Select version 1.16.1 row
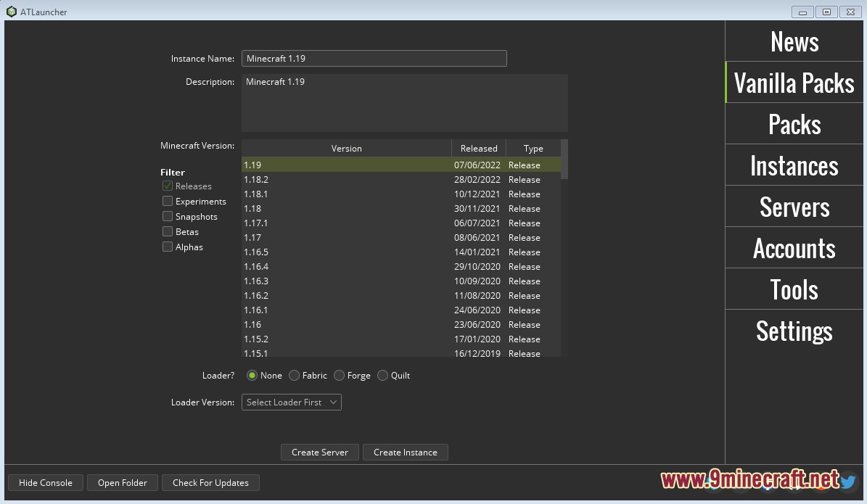Viewport: 867px width, 504px height. pyautogui.click(x=401, y=310)
